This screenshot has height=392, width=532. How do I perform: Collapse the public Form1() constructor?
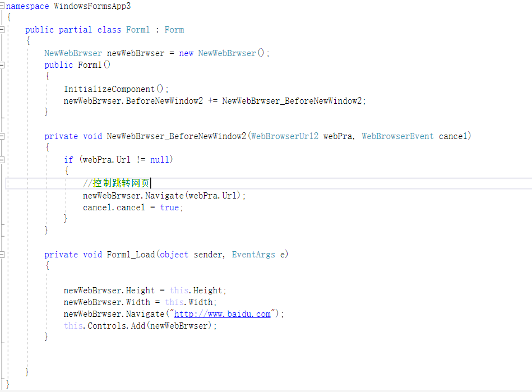point(2,65)
